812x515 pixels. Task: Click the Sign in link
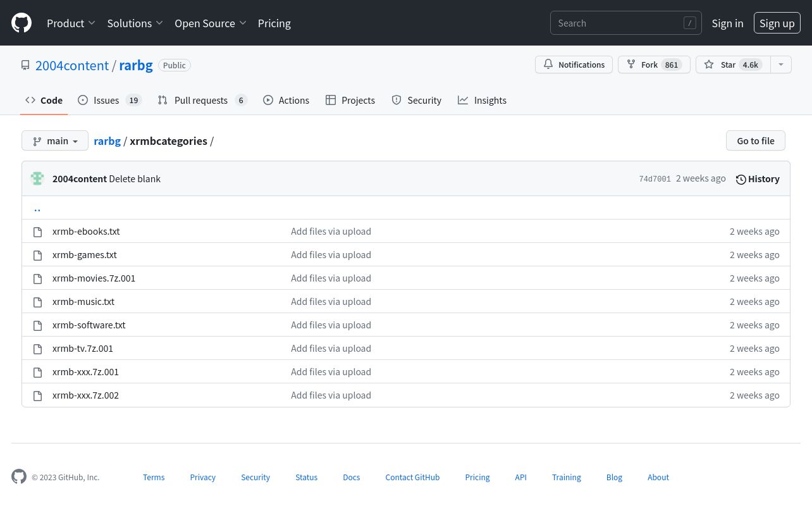coord(727,23)
